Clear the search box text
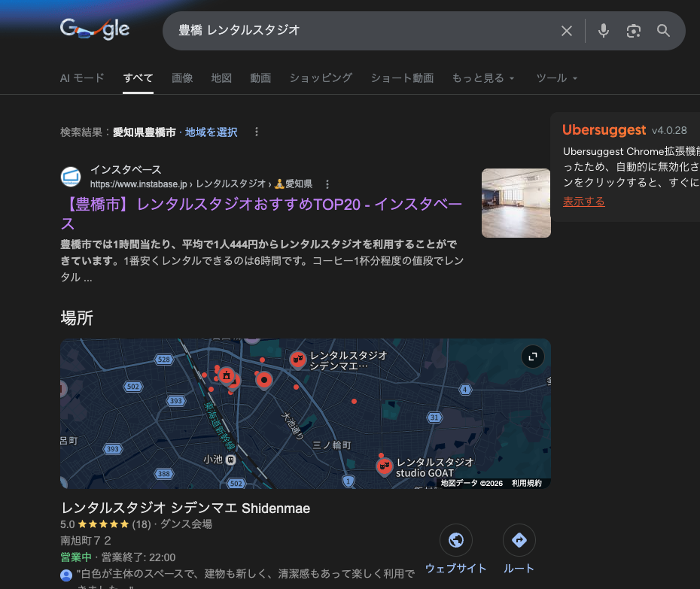700x589 pixels. coord(567,31)
